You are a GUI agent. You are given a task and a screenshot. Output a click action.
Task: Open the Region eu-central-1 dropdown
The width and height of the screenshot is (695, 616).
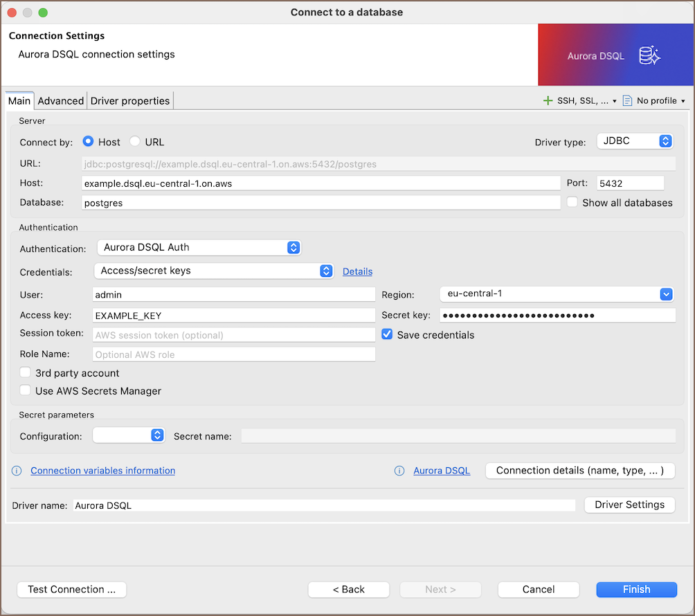pos(557,294)
